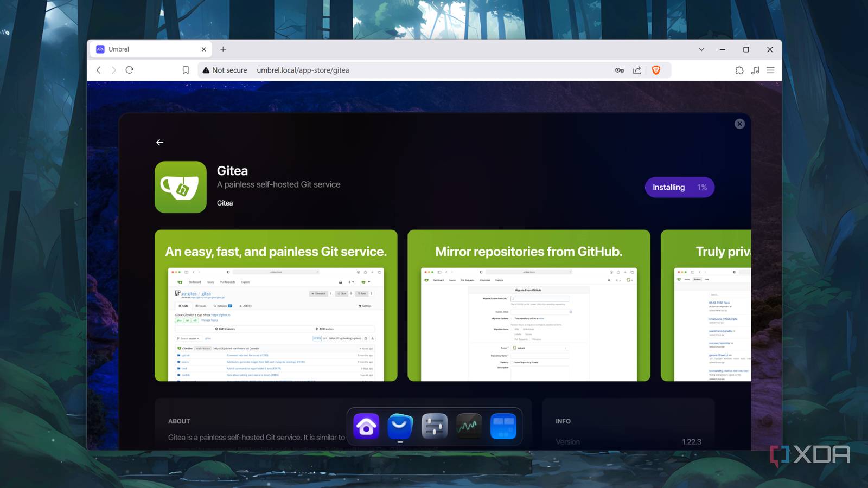Go back using the arrow on the Gitea page

159,142
